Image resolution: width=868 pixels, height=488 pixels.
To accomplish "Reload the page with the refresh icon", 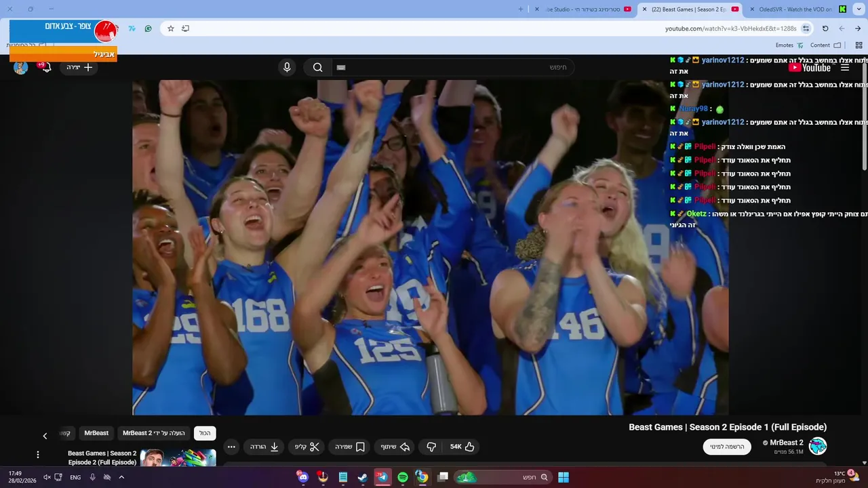I will [x=825, y=28].
